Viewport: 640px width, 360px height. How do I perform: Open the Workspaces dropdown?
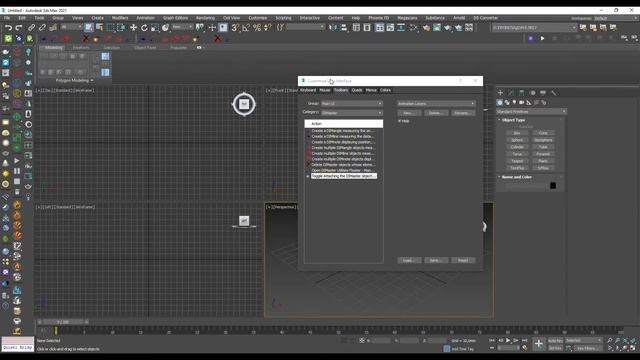click(617, 18)
